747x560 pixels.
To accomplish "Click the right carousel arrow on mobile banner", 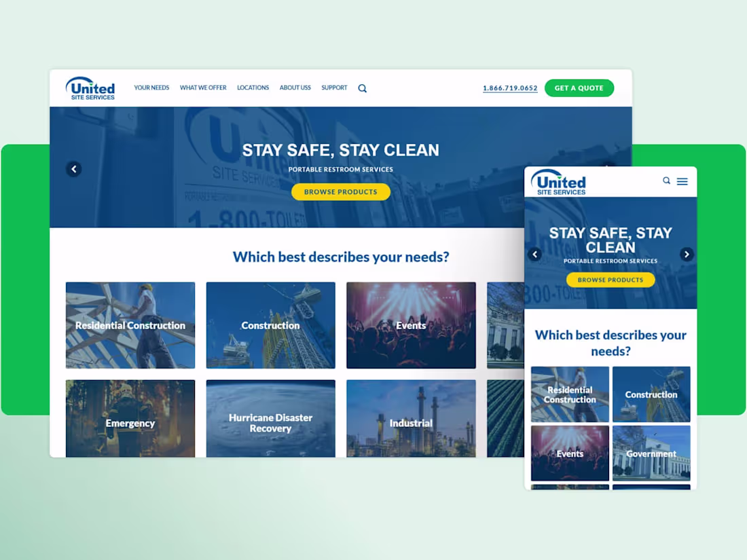I will point(687,254).
